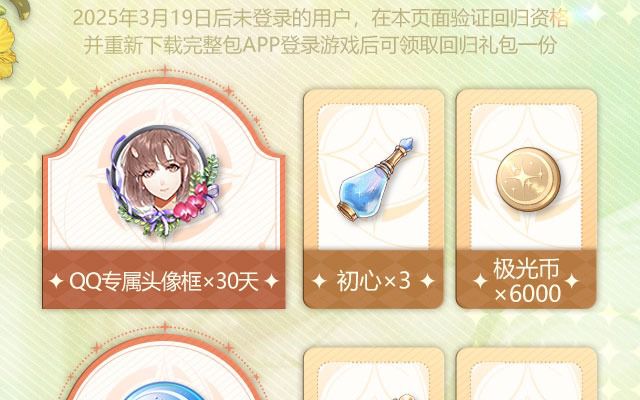This screenshot has width=640, height=400.
Task: Click the star right of 30天 text
Action: point(271,281)
